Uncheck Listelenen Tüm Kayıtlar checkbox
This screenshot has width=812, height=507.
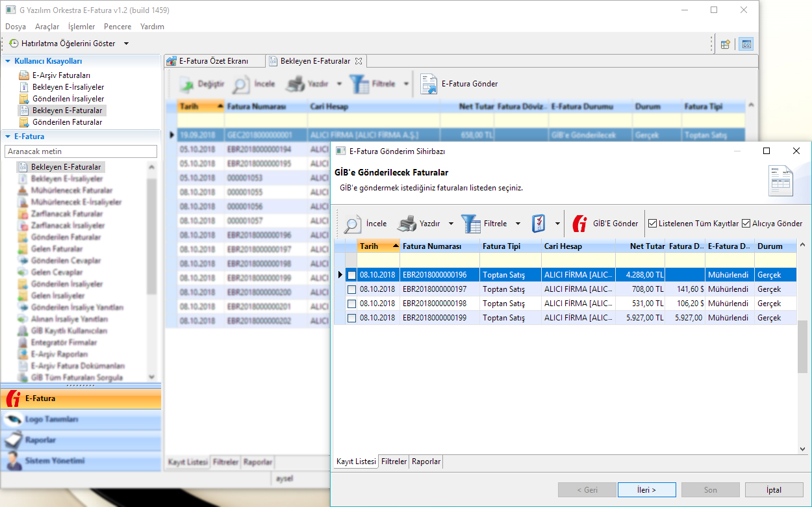coord(653,224)
